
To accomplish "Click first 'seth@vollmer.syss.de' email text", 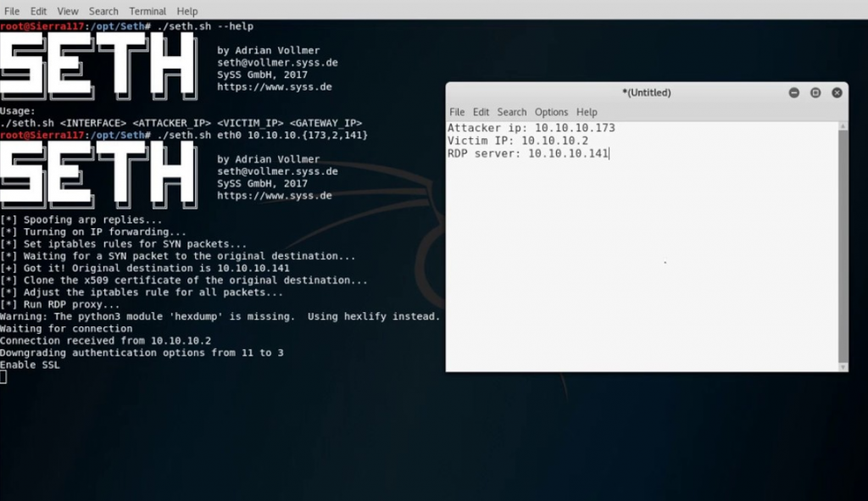I will [277, 63].
